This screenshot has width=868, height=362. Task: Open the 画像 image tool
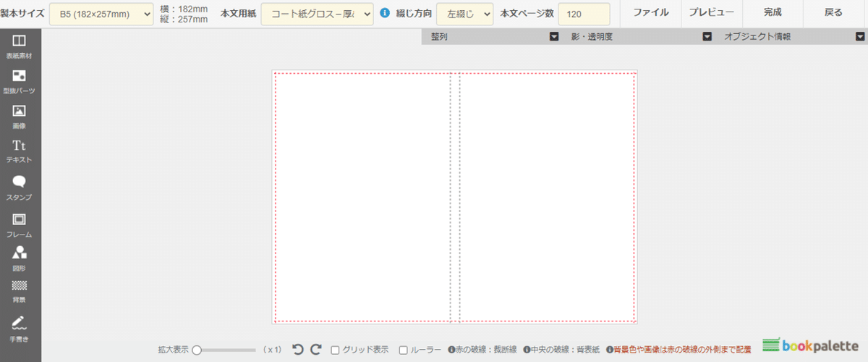pyautogui.click(x=20, y=116)
